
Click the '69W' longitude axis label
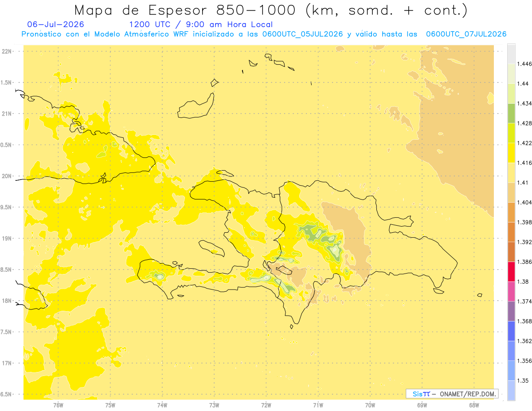[x=422, y=405]
